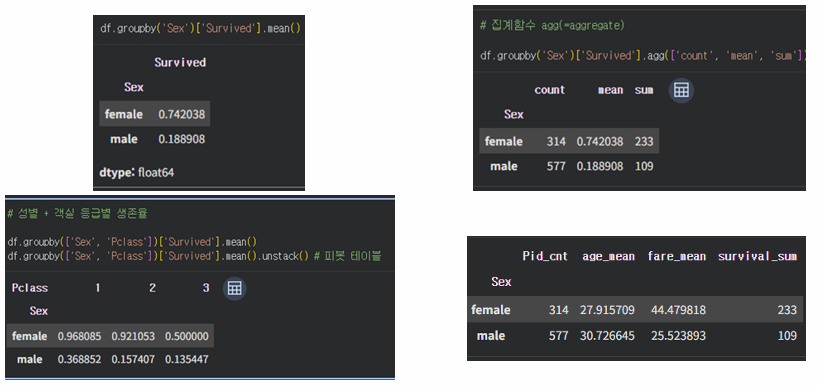Click the groupby line ending with .unstack()
Screen dimensions: 819x386
(x=194, y=256)
